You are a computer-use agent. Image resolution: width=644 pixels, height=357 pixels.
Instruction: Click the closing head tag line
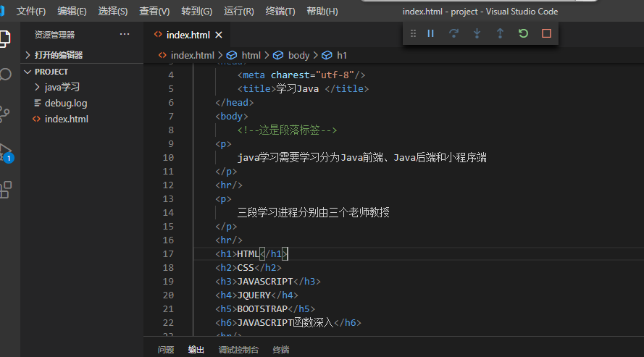(x=235, y=103)
